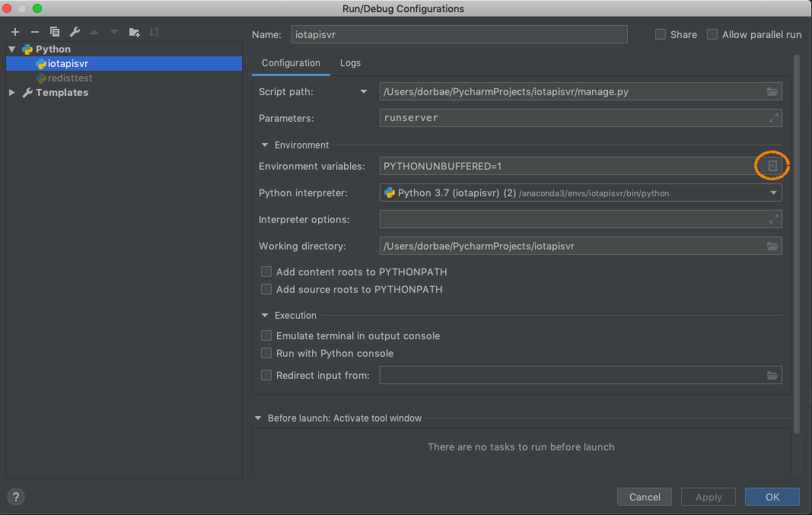Open the Python interpreter dropdown
This screenshot has width=812, height=515.
coord(772,192)
